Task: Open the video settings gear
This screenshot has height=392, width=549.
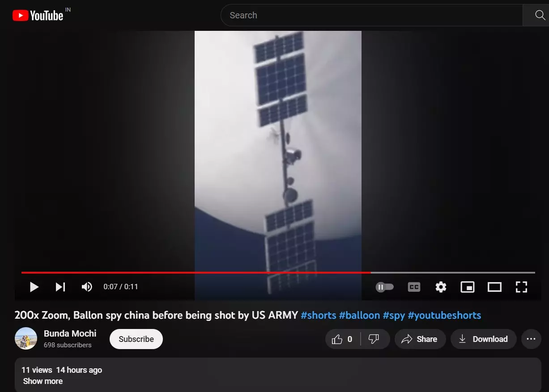Action: pos(441,287)
